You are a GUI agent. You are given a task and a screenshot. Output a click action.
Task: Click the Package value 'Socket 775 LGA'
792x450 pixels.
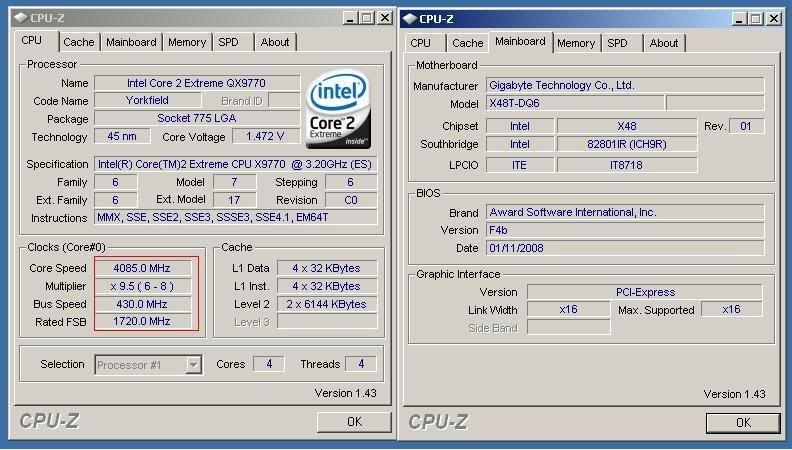[x=197, y=118]
